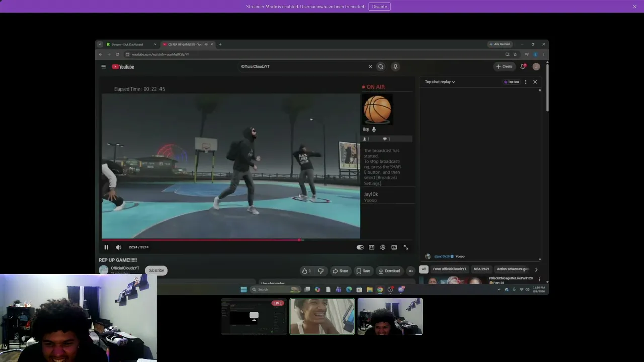Mute the video volume

click(x=118, y=247)
